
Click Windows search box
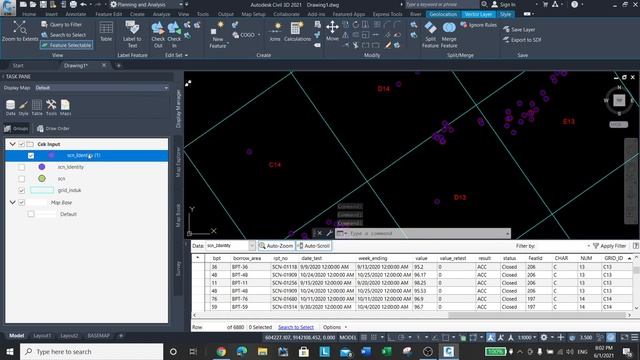91,351
